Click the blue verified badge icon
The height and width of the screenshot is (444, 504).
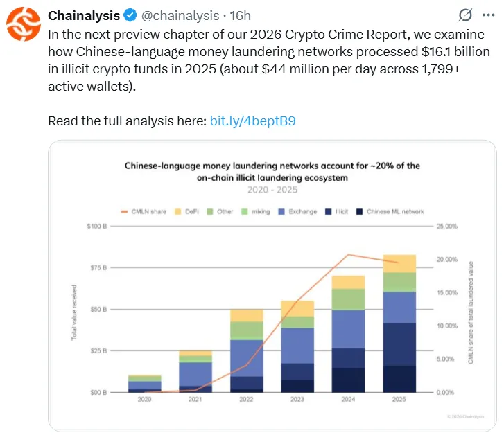coord(130,15)
